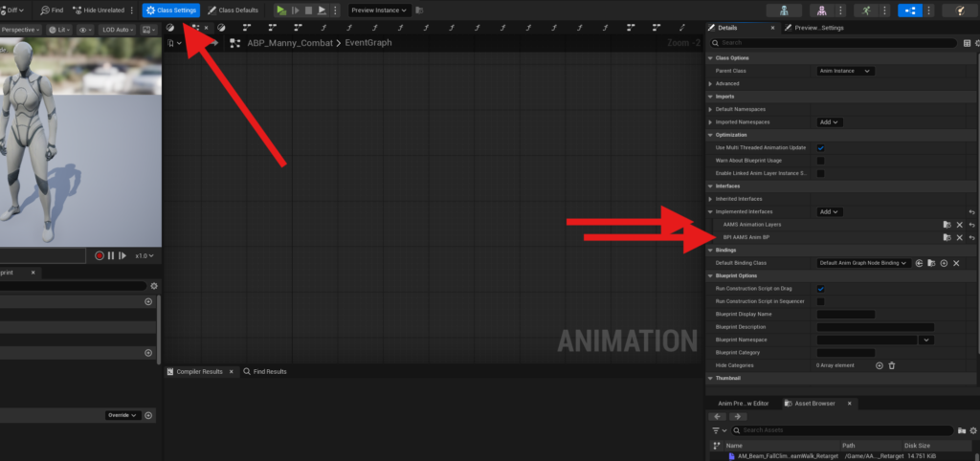Open the Parent Class Anim Instance dropdown

[845, 71]
